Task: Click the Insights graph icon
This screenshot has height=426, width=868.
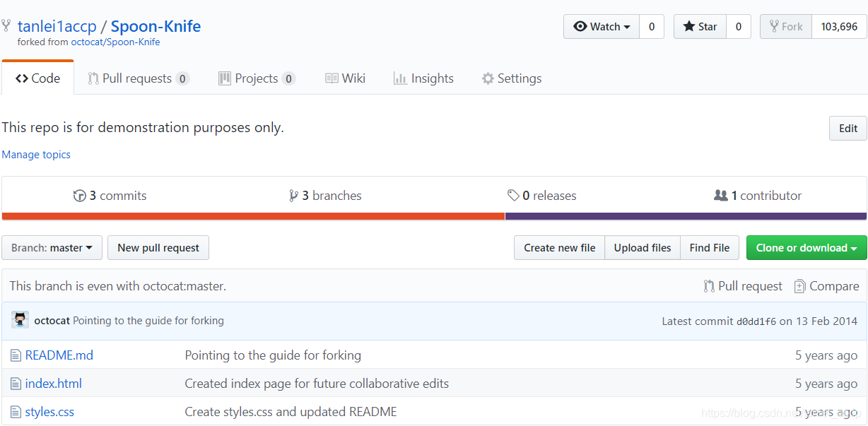Action: point(400,78)
